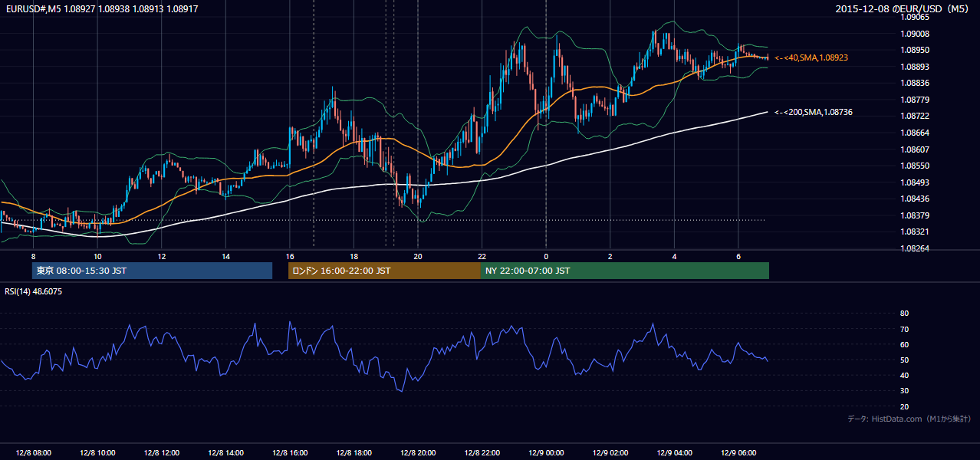Click the date label 12/8 16:00
980x460 pixels.
(x=290, y=453)
